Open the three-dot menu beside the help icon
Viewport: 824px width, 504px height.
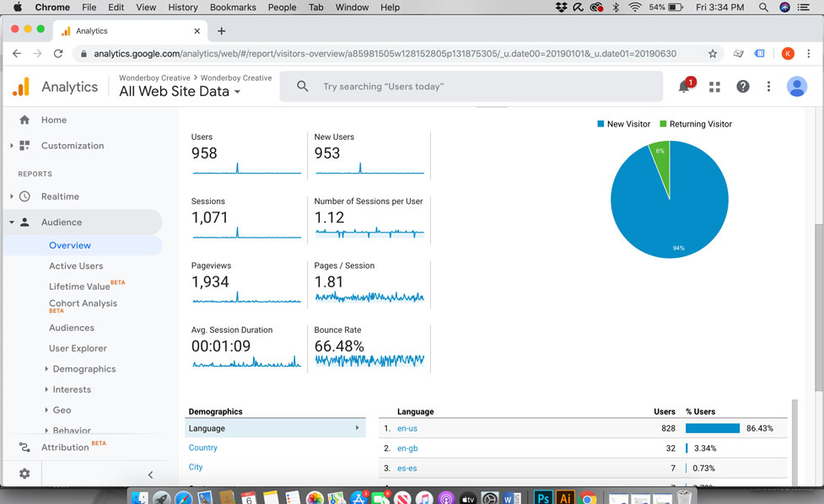(x=768, y=87)
